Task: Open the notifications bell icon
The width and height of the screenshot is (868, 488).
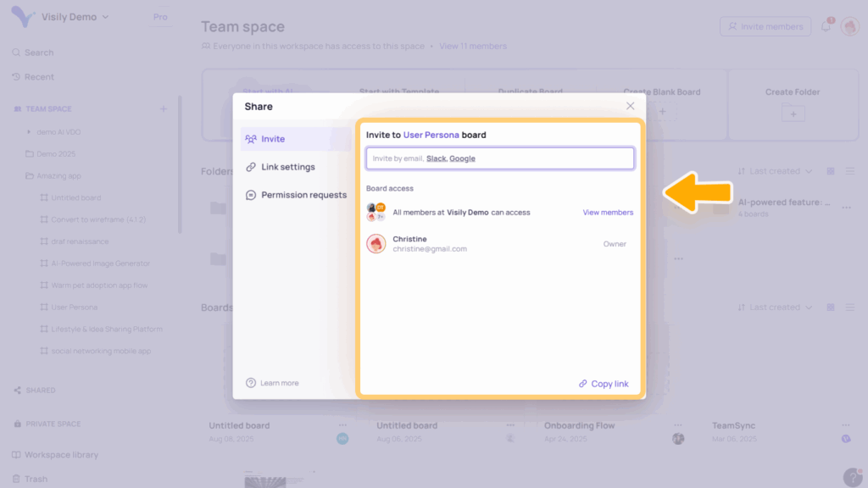Action: pyautogui.click(x=826, y=27)
